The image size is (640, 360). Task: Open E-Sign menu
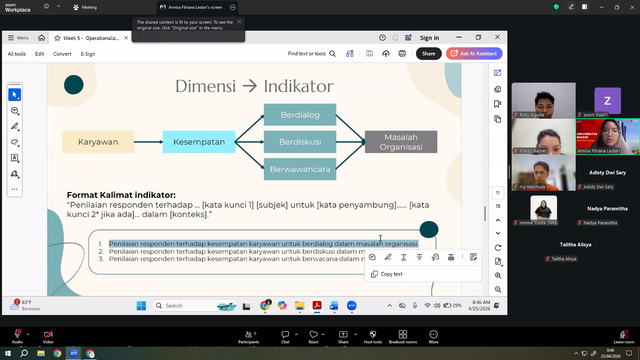click(x=88, y=54)
